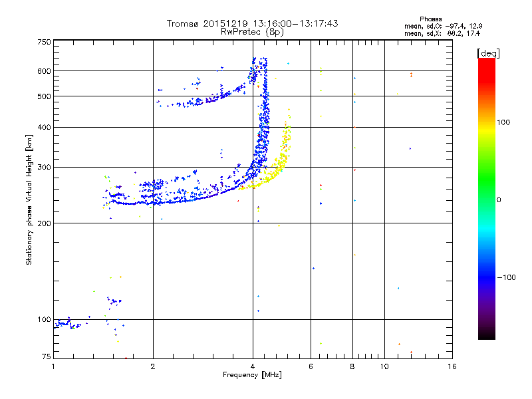Click the y-axis tick label "500"
The height and width of the screenshot is (399, 532).
44,96
